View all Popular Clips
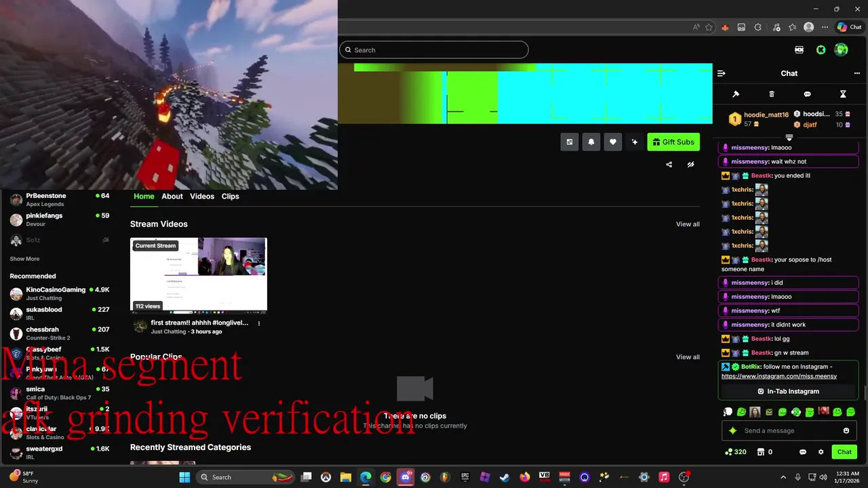The image size is (868, 488). (688, 357)
